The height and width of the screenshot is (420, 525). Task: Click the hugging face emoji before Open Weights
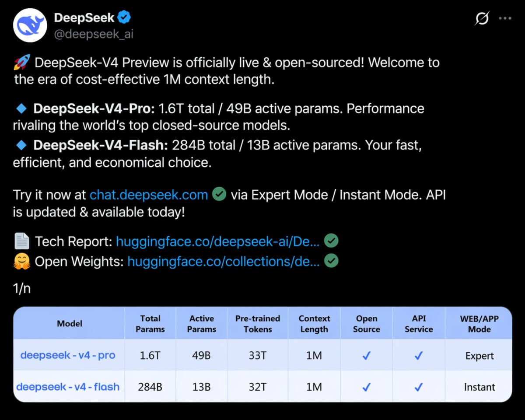21,261
